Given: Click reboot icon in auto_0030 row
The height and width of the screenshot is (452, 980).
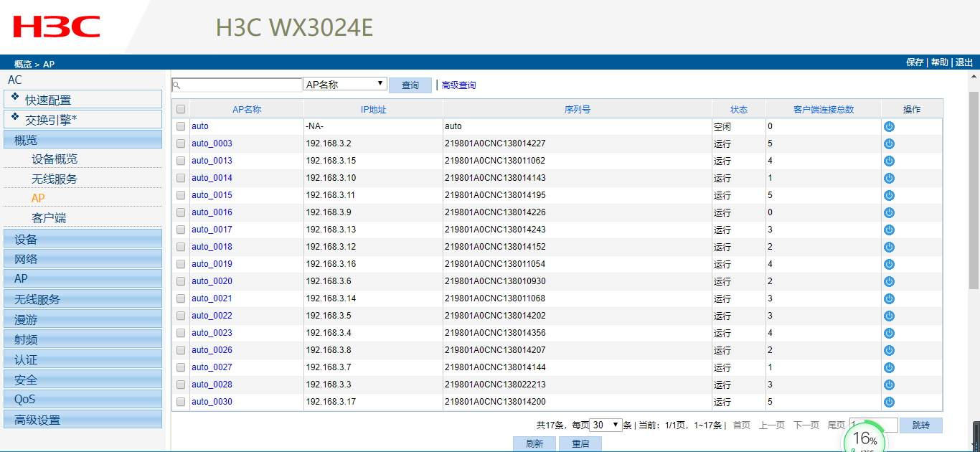Looking at the screenshot, I should pyautogui.click(x=889, y=402).
